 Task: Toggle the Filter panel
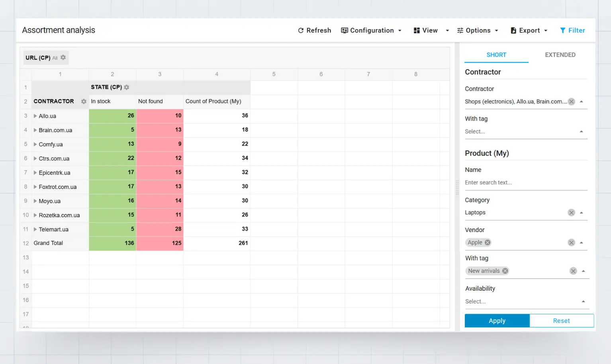click(x=572, y=31)
